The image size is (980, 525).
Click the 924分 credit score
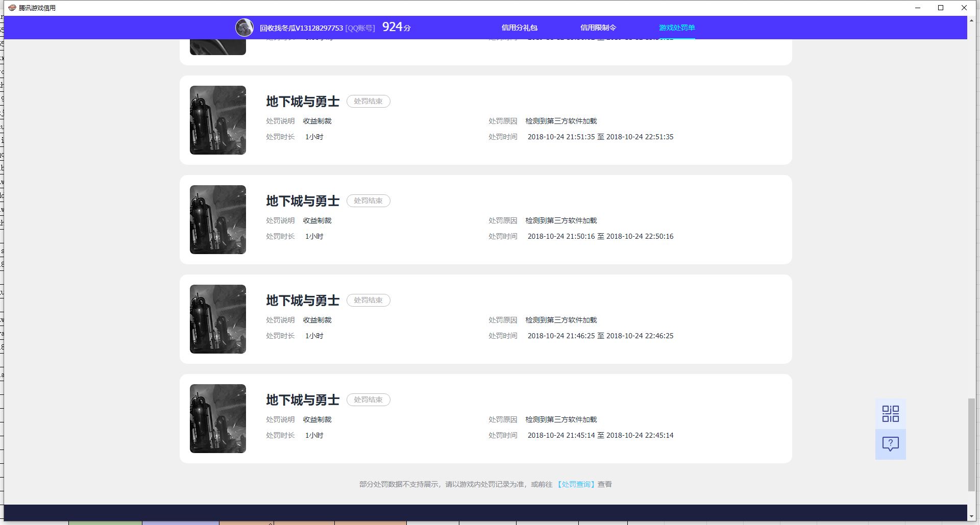(396, 28)
